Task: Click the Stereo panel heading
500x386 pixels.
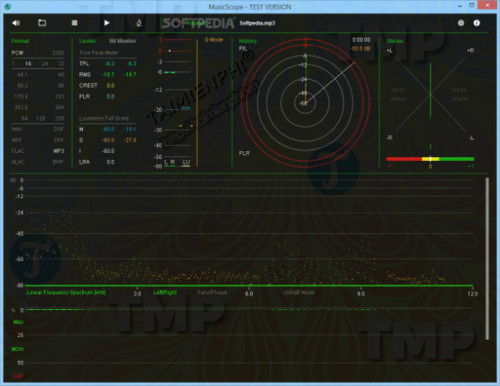Action: 395,41
